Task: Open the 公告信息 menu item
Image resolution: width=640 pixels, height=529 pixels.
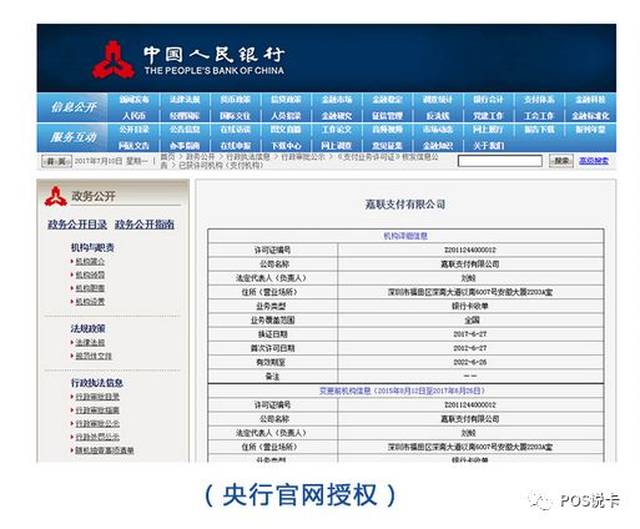Action: coord(184,130)
